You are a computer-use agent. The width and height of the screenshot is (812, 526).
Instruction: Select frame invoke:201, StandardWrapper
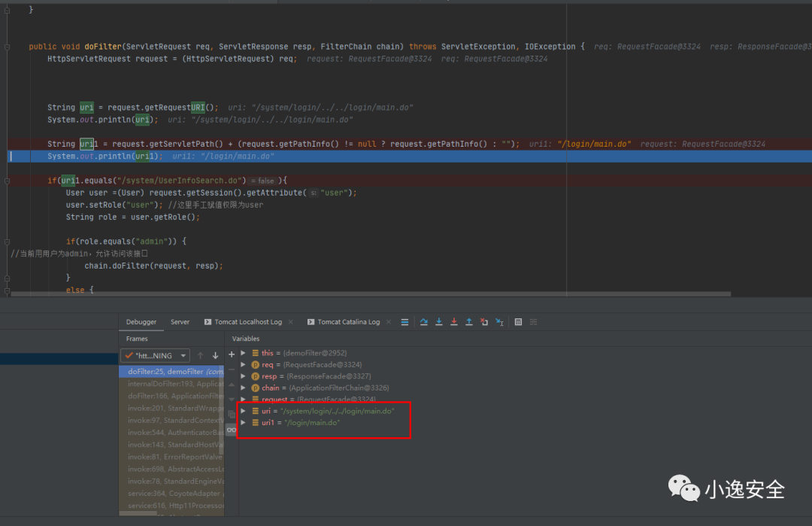coord(171,409)
